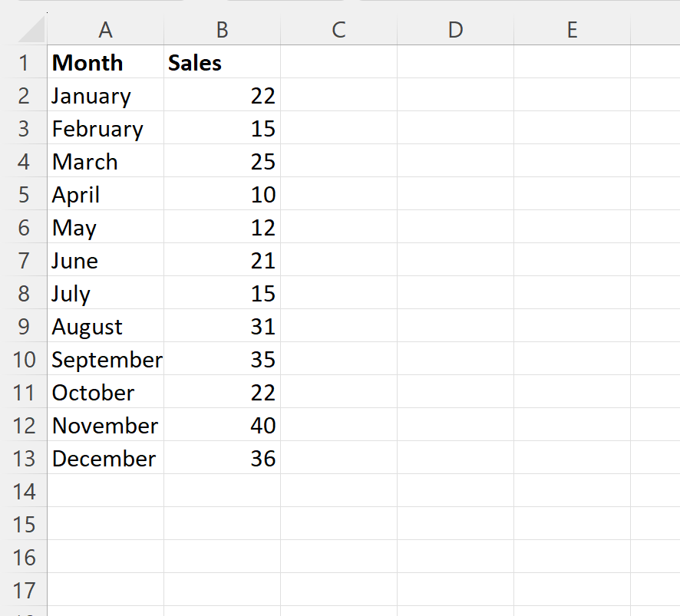
Task: Select column D header
Action: (x=455, y=30)
